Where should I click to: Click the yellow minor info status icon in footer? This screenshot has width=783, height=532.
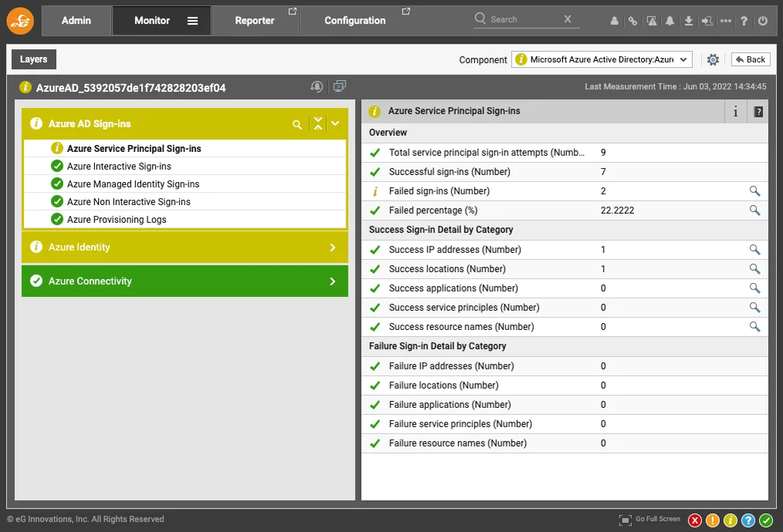(730, 520)
